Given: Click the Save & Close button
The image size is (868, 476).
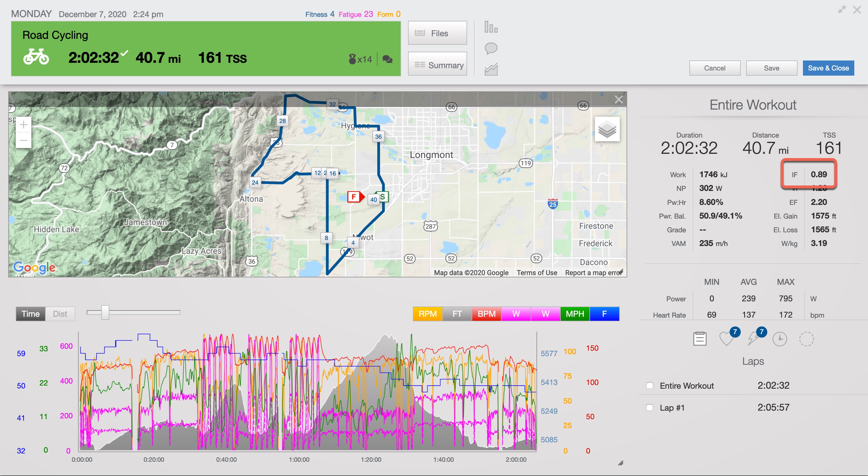Looking at the screenshot, I should [828, 68].
